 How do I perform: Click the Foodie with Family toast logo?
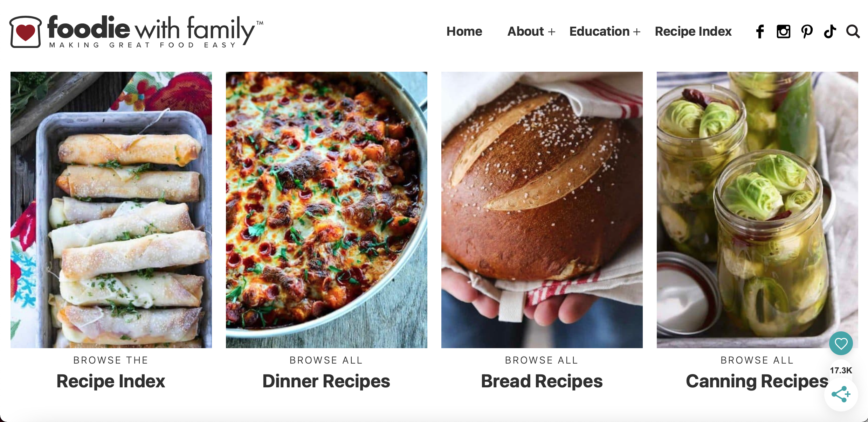(26, 31)
